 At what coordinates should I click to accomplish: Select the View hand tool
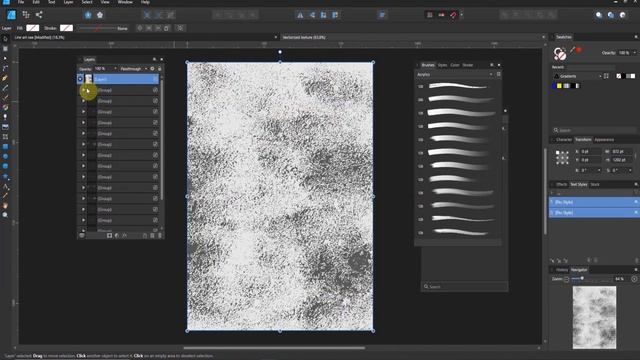(x=5, y=205)
